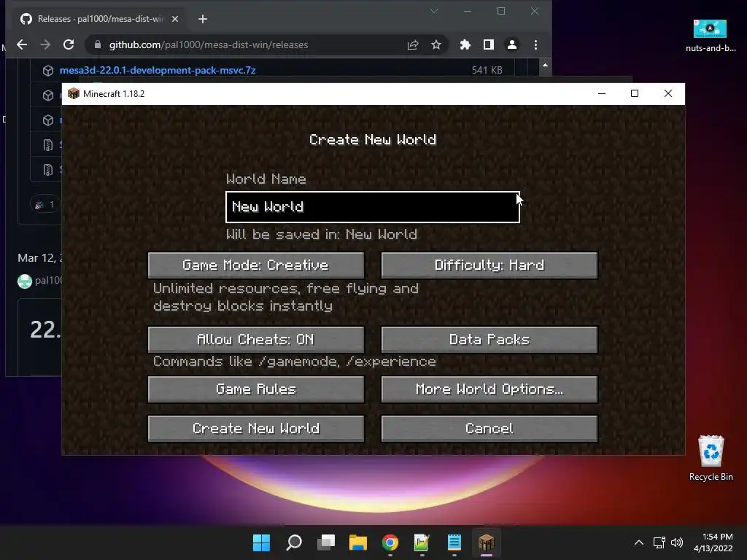The height and width of the screenshot is (560, 747).
Task: Share this page from the address bar
Action: tap(413, 44)
